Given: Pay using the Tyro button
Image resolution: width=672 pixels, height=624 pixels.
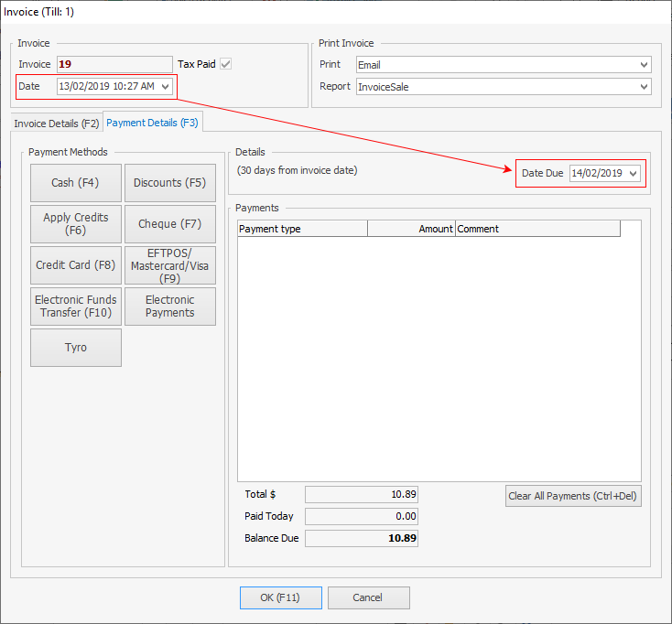Looking at the screenshot, I should point(76,348).
